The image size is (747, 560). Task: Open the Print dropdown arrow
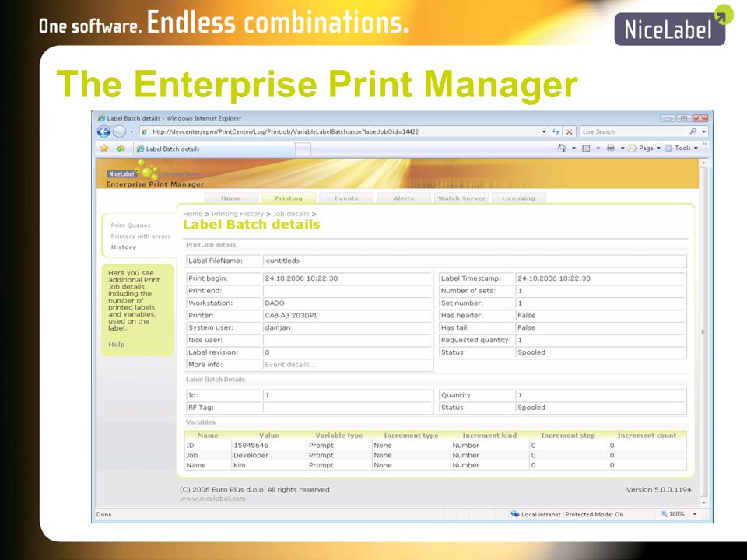point(622,148)
